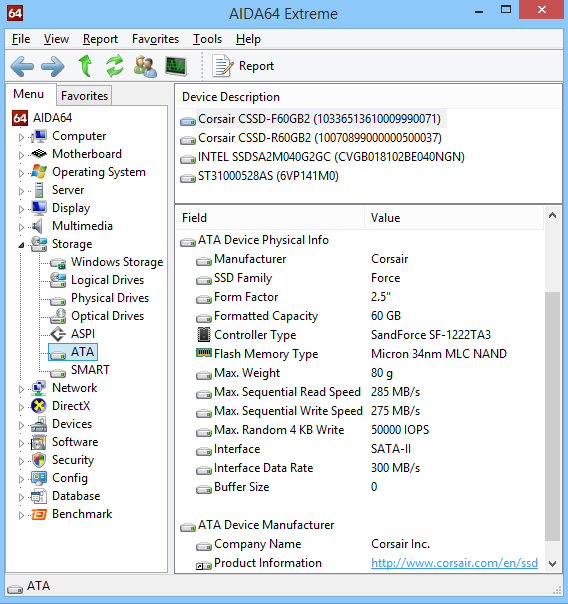The image size is (568, 604).
Task: Expand the Benchmark tree node
Action: 22,515
